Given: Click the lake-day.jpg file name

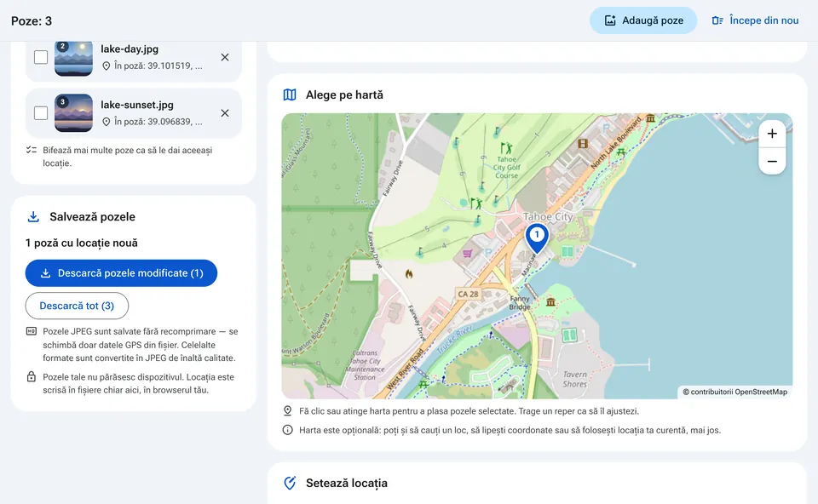Looking at the screenshot, I should [x=130, y=49].
